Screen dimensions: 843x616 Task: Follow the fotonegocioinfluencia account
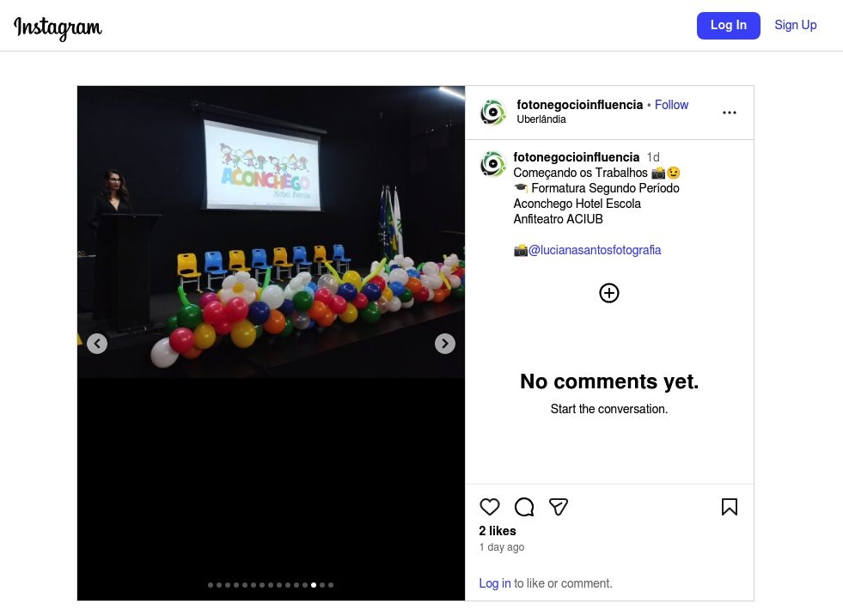pyautogui.click(x=671, y=105)
